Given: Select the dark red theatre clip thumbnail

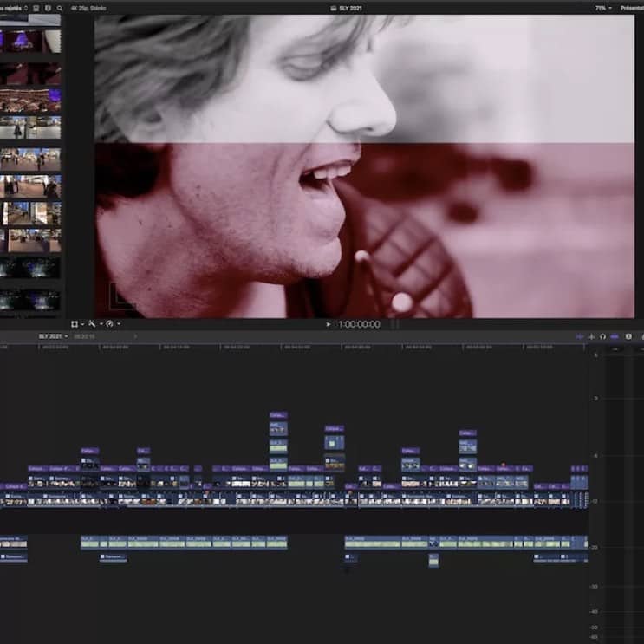Looking at the screenshot, I should (30, 74).
